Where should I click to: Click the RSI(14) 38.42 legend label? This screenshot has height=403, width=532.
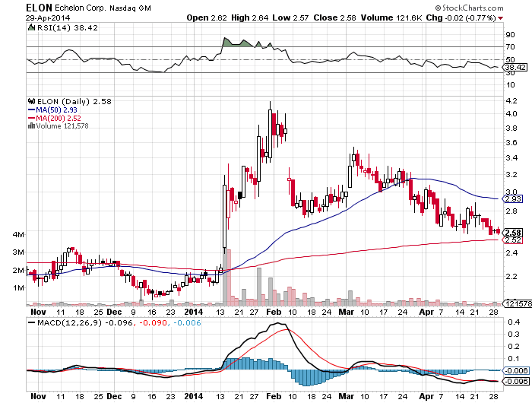67,28
